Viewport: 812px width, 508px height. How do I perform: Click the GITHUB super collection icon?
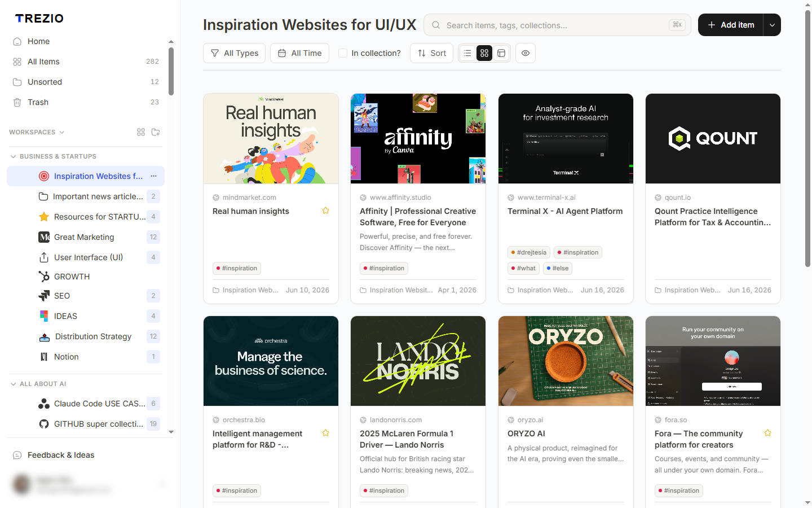(43, 424)
